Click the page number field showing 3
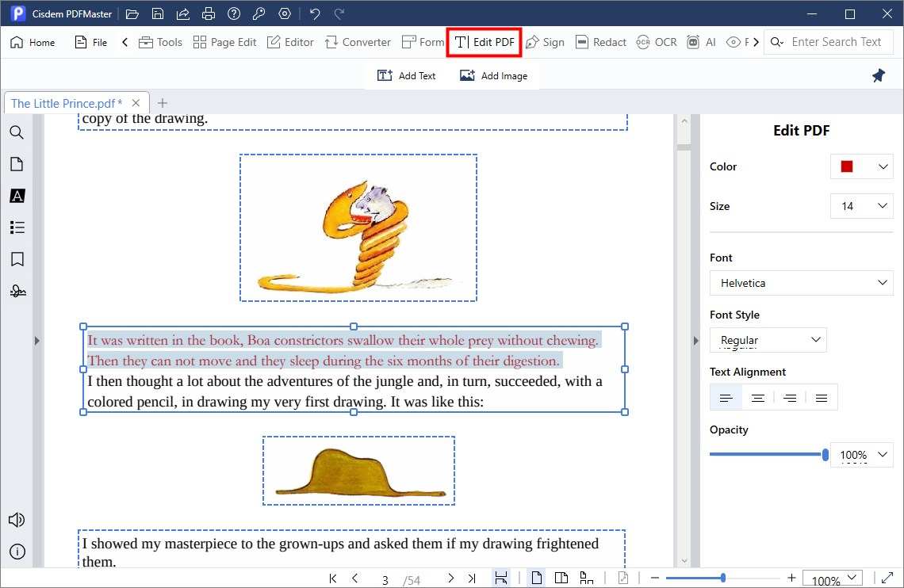 click(385, 580)
